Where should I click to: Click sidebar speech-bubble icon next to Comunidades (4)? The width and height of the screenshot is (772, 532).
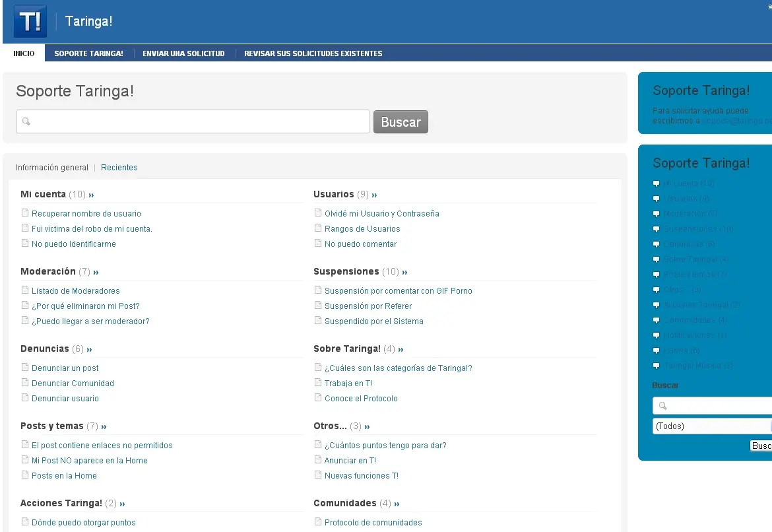pos(657,320)
